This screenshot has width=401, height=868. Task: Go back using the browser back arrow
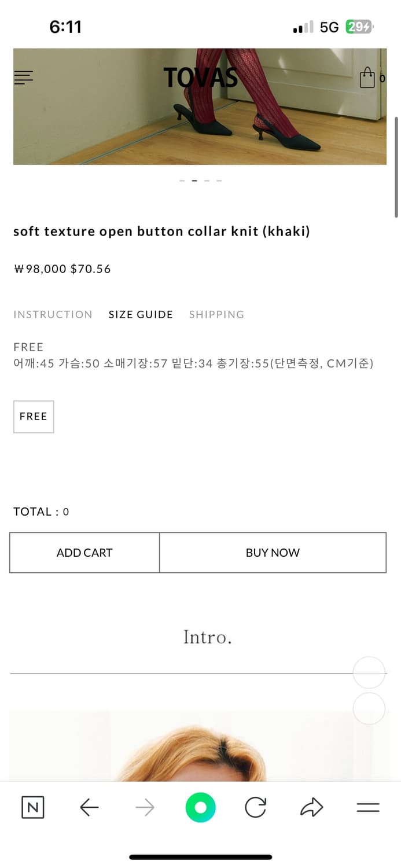click(89, 807)
